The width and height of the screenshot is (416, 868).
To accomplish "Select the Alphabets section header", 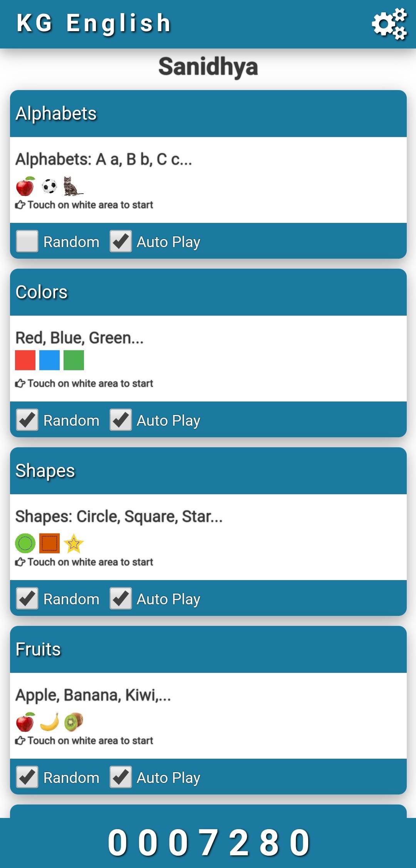I will click(208, 114).
